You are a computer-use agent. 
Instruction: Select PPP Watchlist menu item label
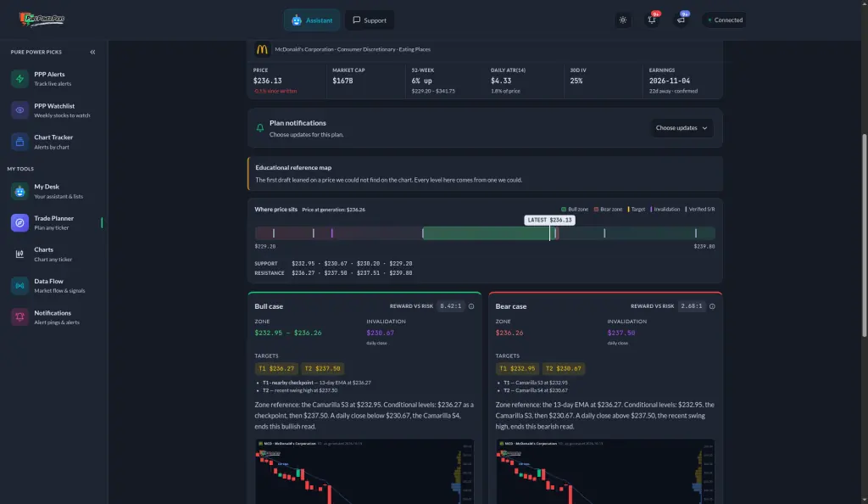pos(54,106)
